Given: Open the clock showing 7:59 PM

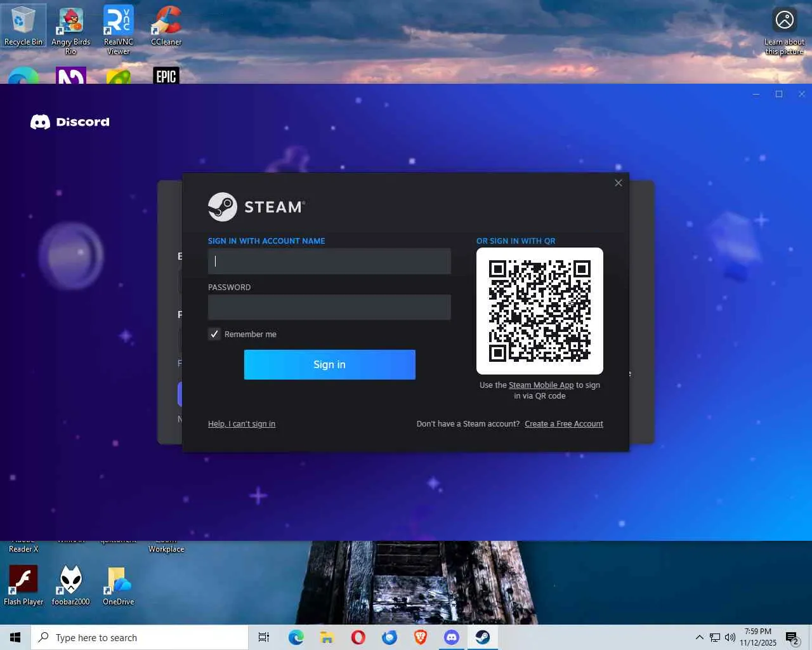Looking at the screenshot, I should click(x=758, y=637).
